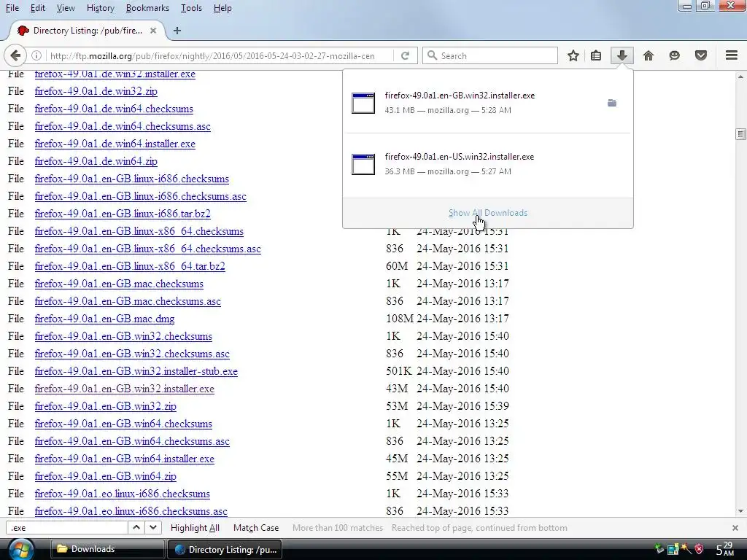Close the Directory Listing tab
Image resolution: width=747 pixels, height=560 pixels.
click(153, 31)
